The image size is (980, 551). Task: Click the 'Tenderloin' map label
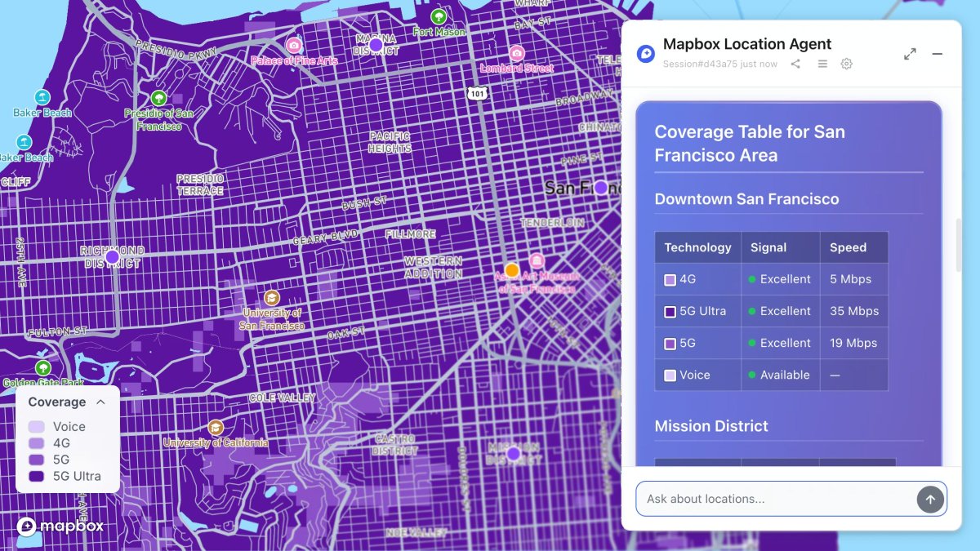[553, 222]
